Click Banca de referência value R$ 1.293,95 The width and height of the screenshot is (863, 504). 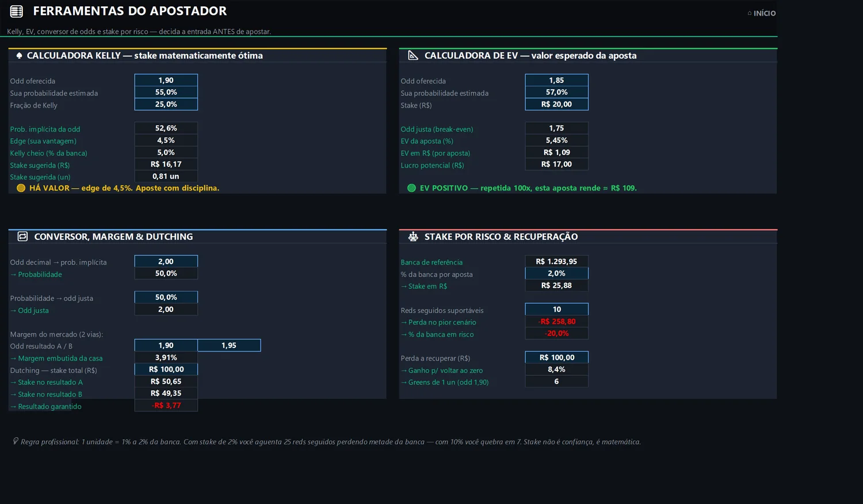[557, 261]
